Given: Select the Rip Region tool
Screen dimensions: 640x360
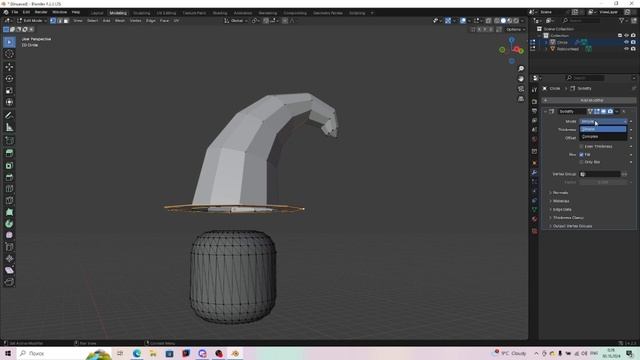Looking at the screenshot, I should pyautogui.click(x=9, y=282).
